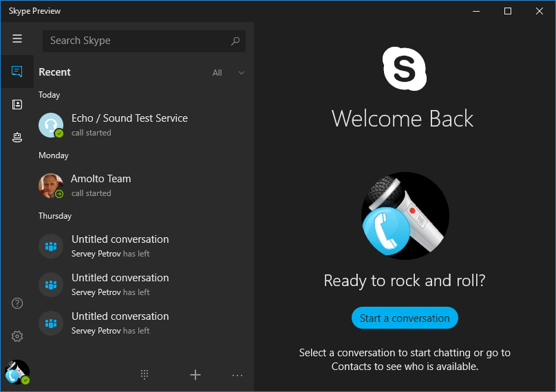Open the Help question mark icon

coord(17,303)
